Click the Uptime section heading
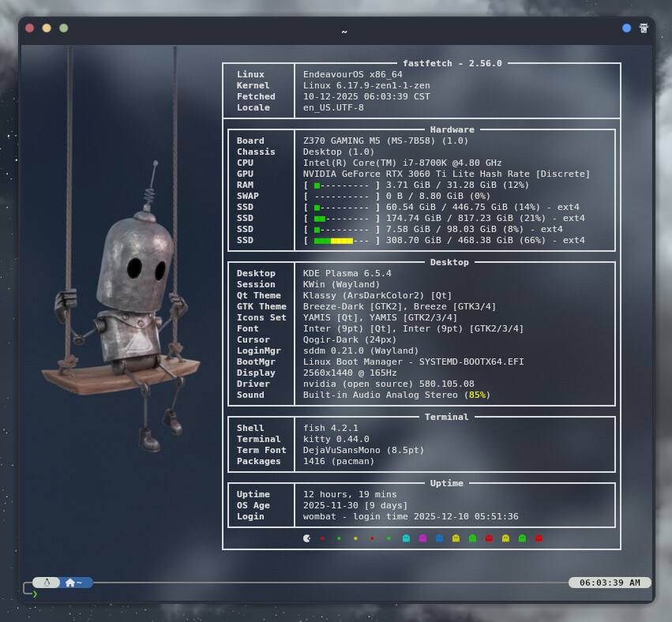672x622 pixels. tap(446, 483)
